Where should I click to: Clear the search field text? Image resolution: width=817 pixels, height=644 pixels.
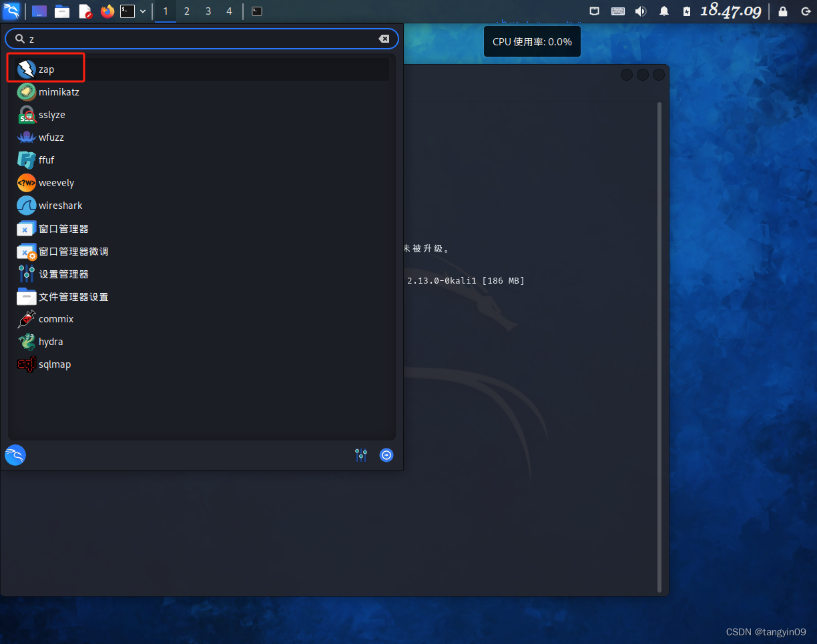tap(384, 39)
